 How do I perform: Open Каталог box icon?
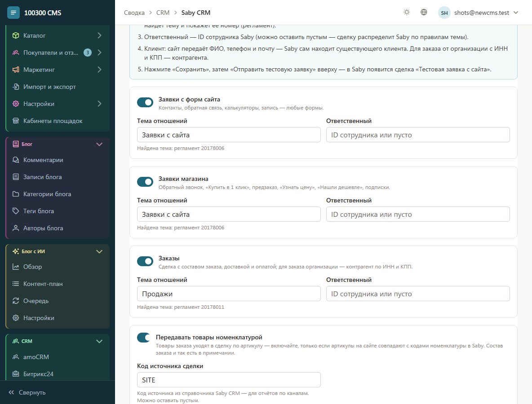tap(16, 35)
